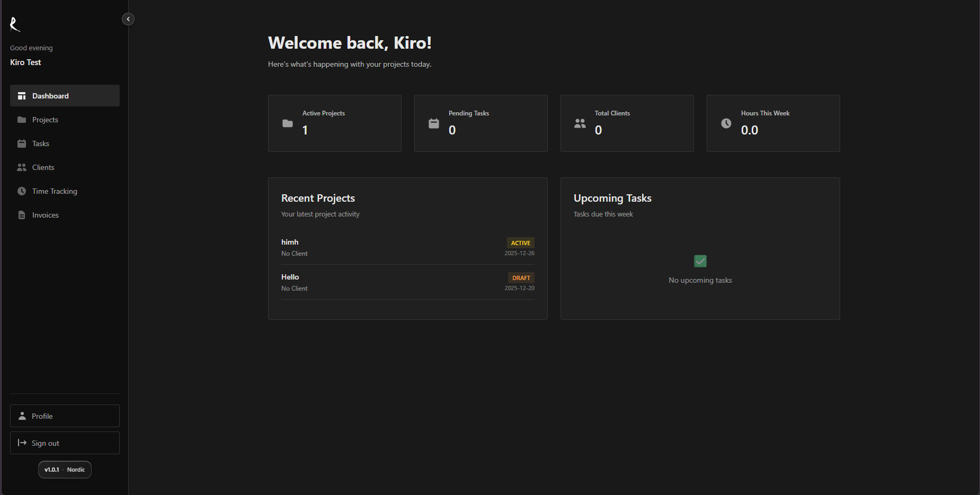Click the v1.0.1 Nordic version badge
This screenshot has height=495, width=980.
(64, 470)
